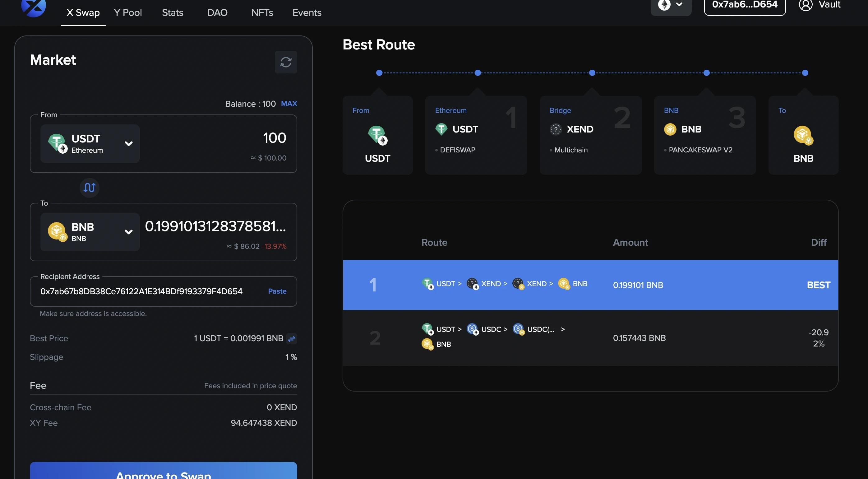Click the refresh quote icon in Market panel
This screenshot has height=479, width=868.
click(286, 62)
